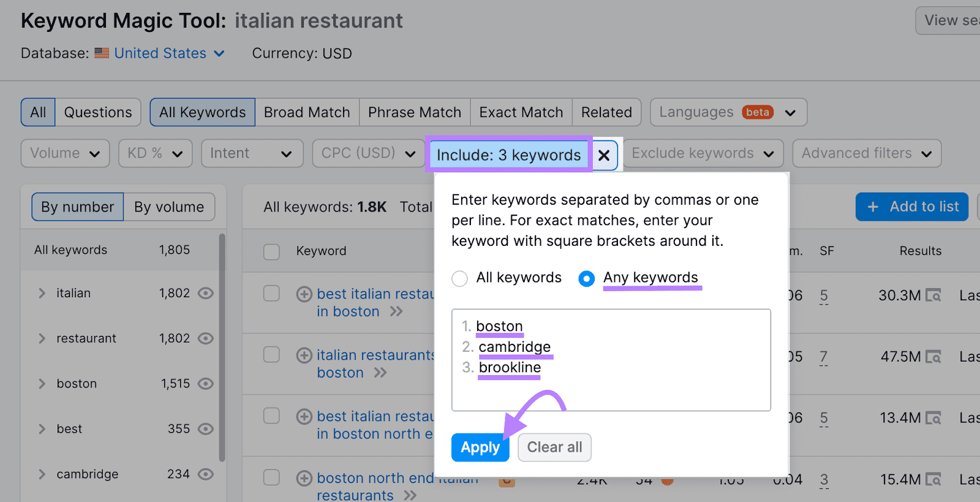Expand the "restaurant" keyword group
The height and width of the screenshot is (502, 980).
(x=41, y=338)
